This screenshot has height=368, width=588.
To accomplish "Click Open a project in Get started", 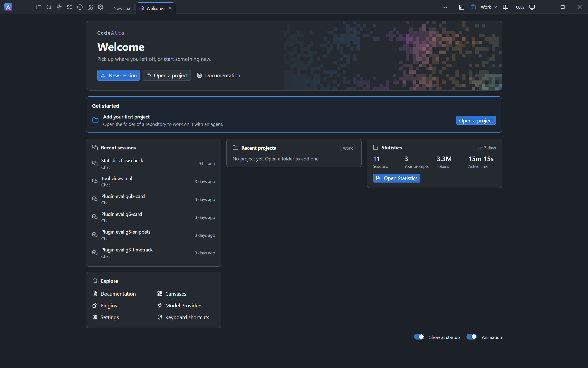I will coord(476,120).
